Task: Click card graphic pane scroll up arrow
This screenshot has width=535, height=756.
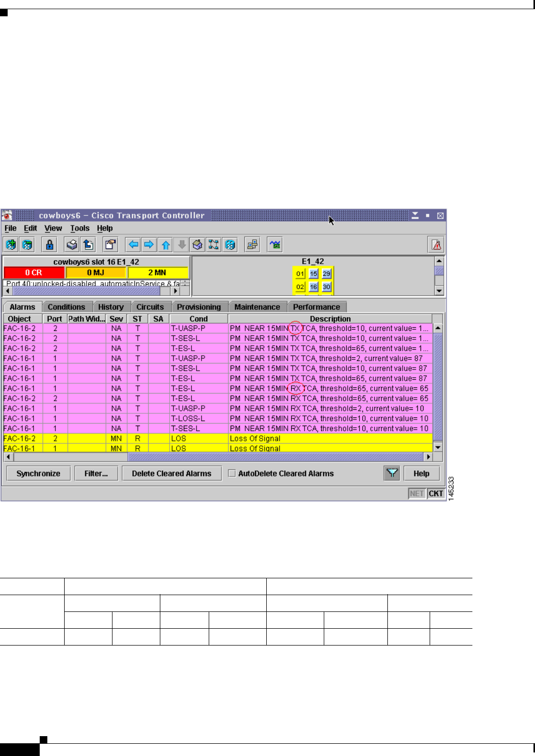Action: coord(439,261)
